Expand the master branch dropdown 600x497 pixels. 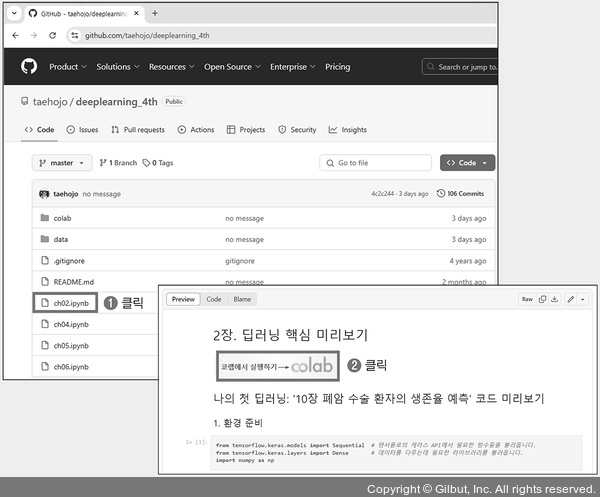click(64, 163)
